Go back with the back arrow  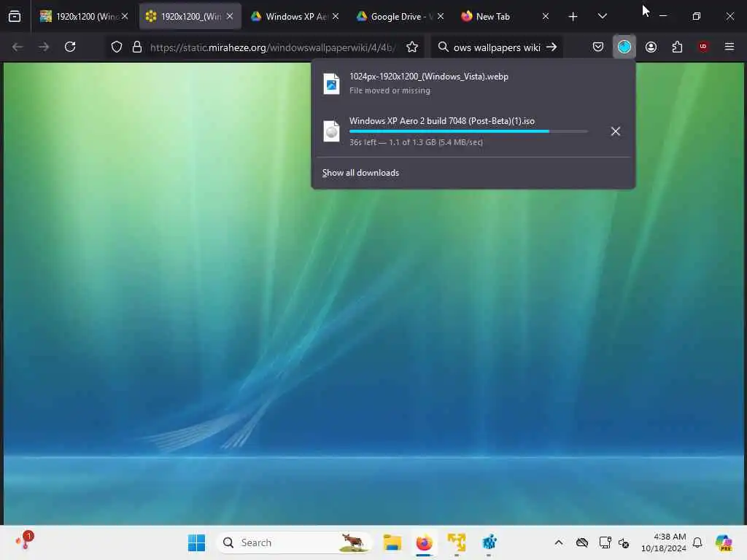[18, 47]
